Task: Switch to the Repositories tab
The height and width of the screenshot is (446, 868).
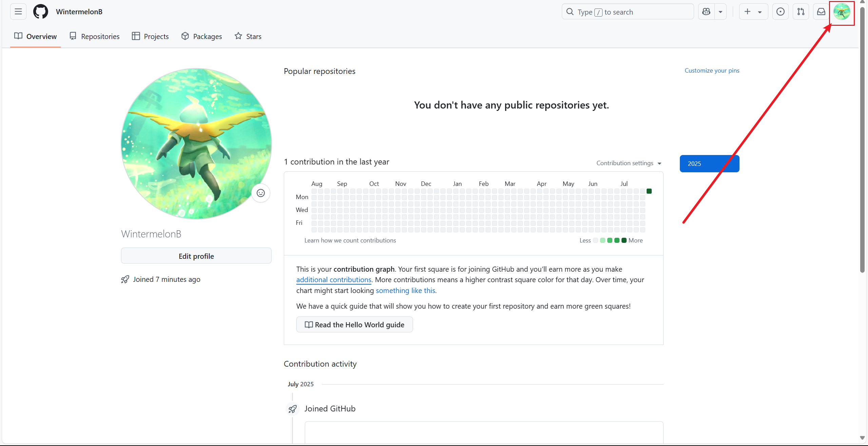Action: point(94,36)
